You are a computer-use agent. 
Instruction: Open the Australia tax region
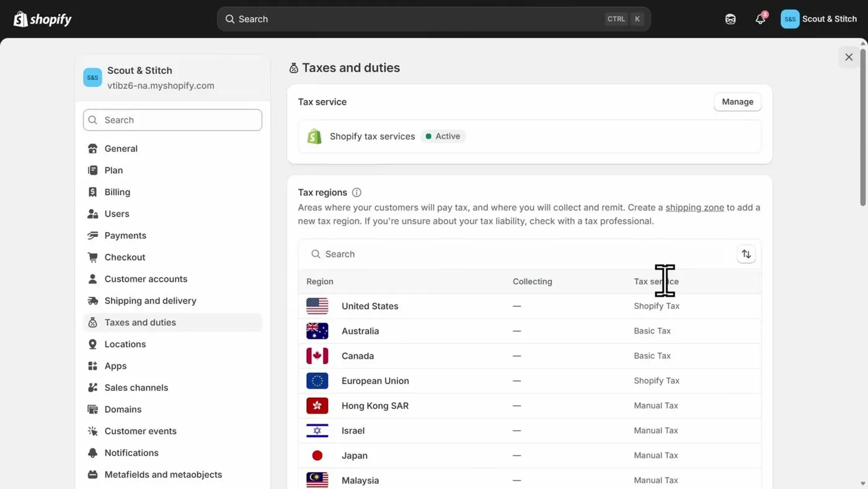(529, 331)
